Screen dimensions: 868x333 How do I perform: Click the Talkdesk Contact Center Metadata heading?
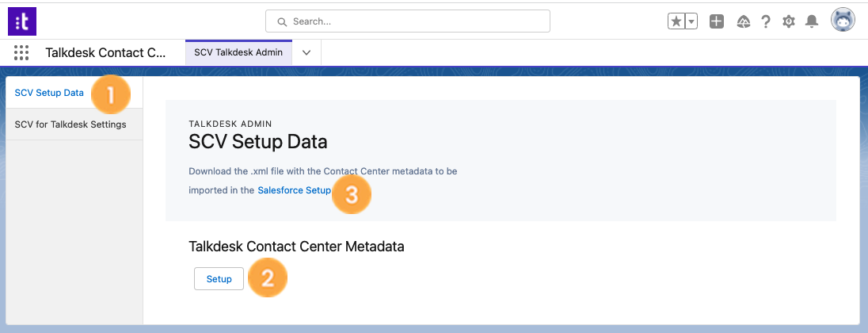pos(296,247)
